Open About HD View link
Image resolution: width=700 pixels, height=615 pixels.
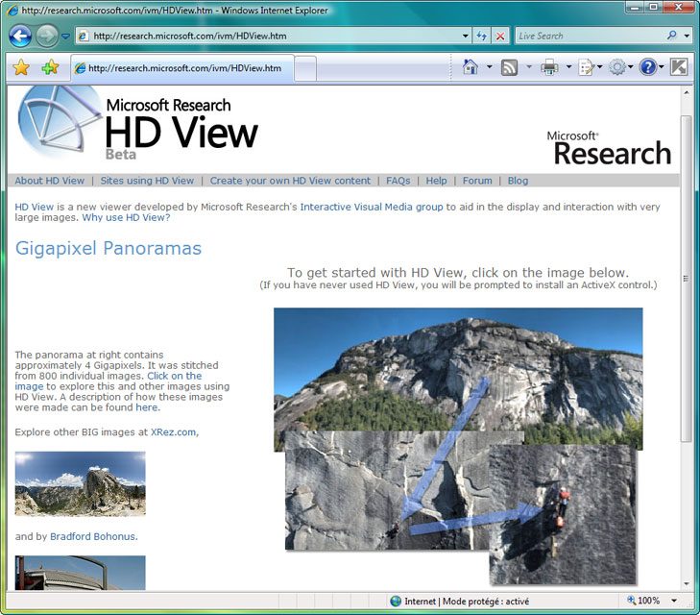(50, 181)
